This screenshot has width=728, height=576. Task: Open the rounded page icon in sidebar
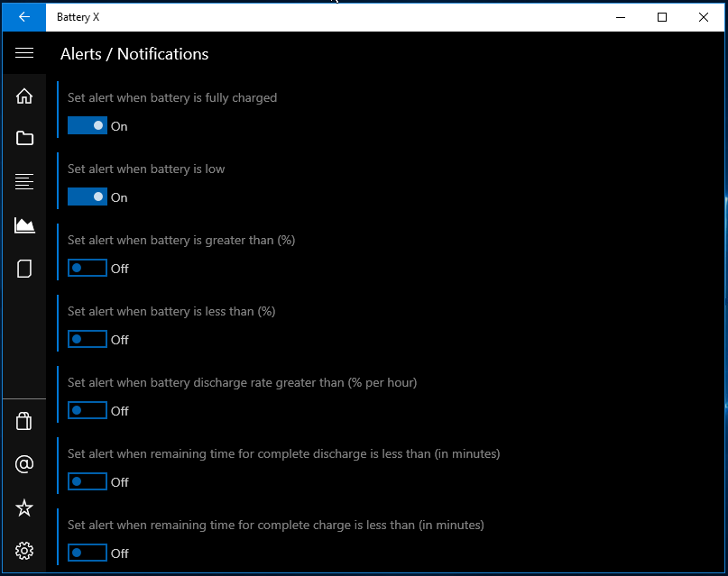[24, 269]
